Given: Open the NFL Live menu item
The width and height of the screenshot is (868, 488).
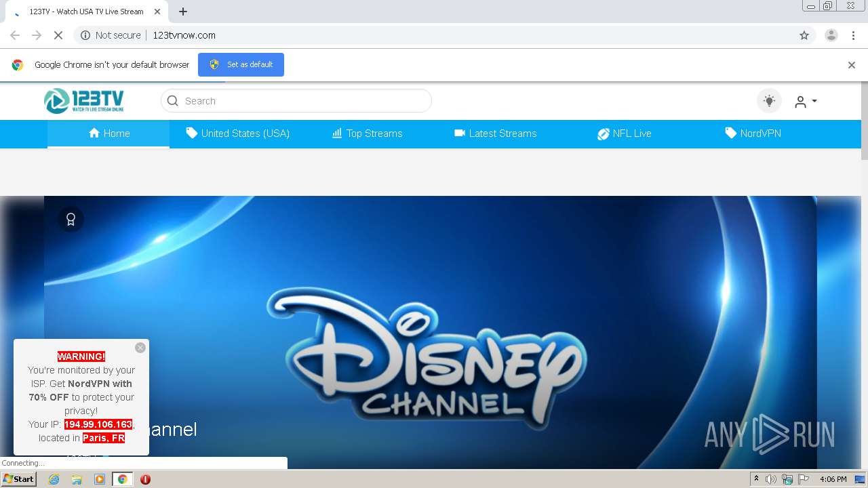Looking at the screenshot, I should pos(624,134).
